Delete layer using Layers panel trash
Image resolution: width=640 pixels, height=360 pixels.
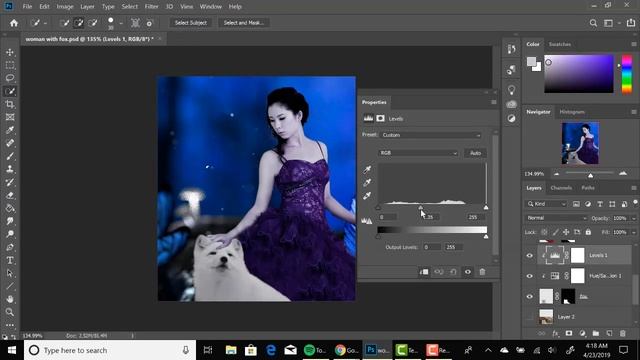coord(622,333)
